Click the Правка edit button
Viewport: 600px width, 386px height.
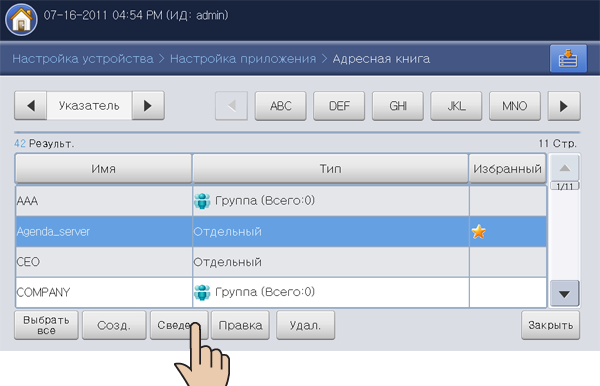tap(240, 325)
